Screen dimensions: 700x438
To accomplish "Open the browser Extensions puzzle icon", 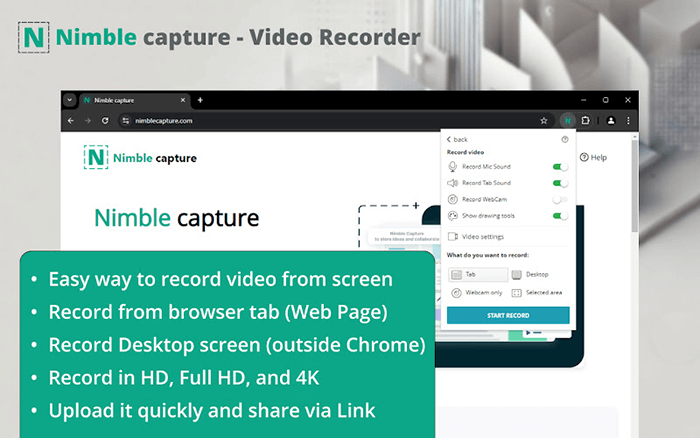I will click(586, 120).
